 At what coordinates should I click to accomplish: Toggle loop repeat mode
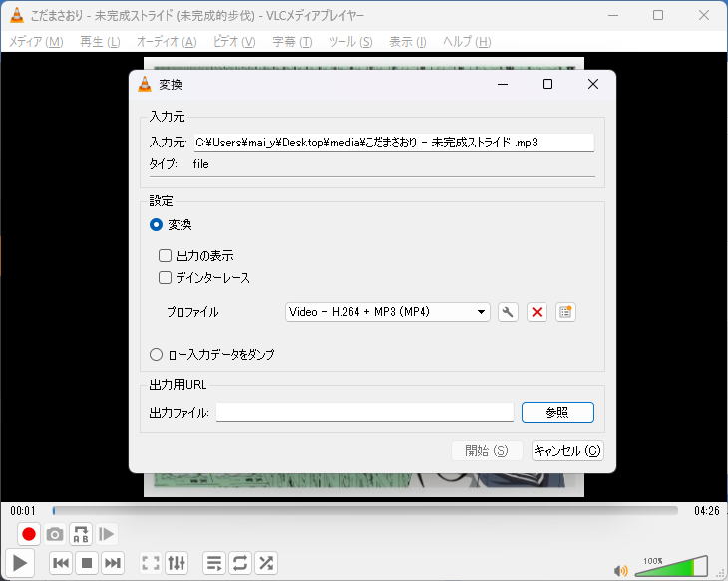coord(240,563)
